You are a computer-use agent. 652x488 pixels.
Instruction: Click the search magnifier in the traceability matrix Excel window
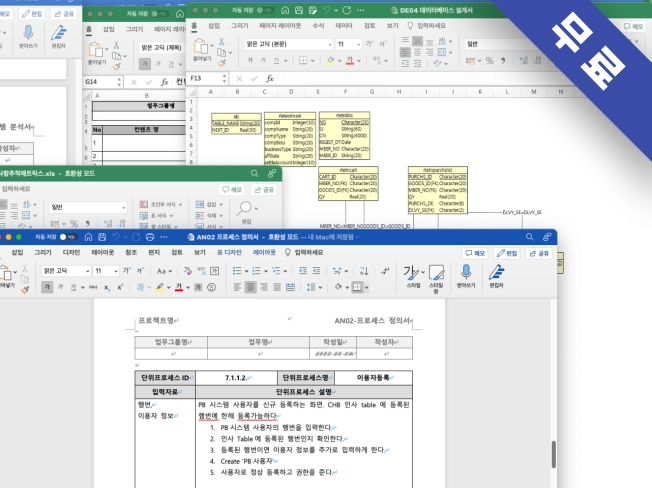(244, 208)
